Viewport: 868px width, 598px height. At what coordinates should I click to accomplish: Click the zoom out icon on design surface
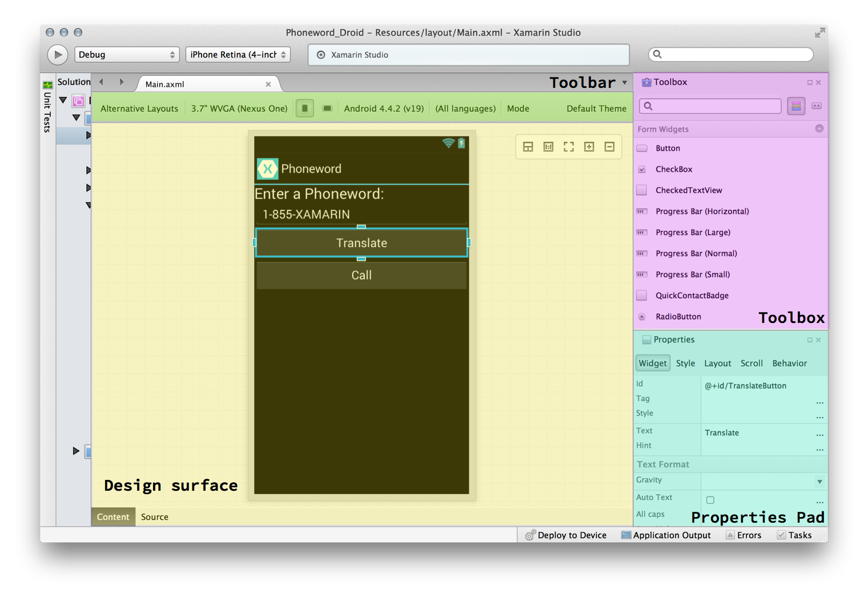[609, 147]
